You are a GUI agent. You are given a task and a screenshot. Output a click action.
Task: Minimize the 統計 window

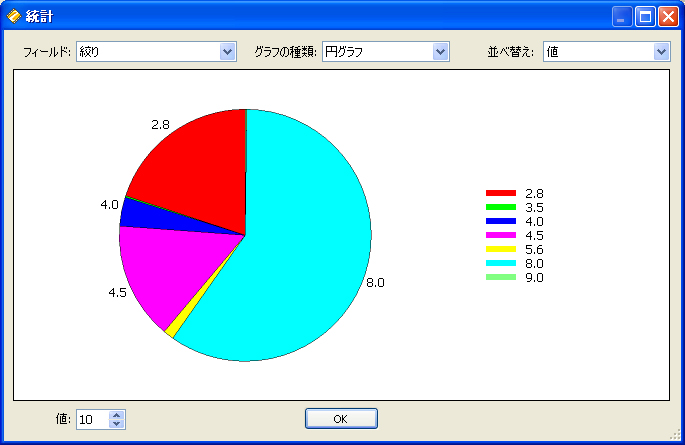coord(622,17)
